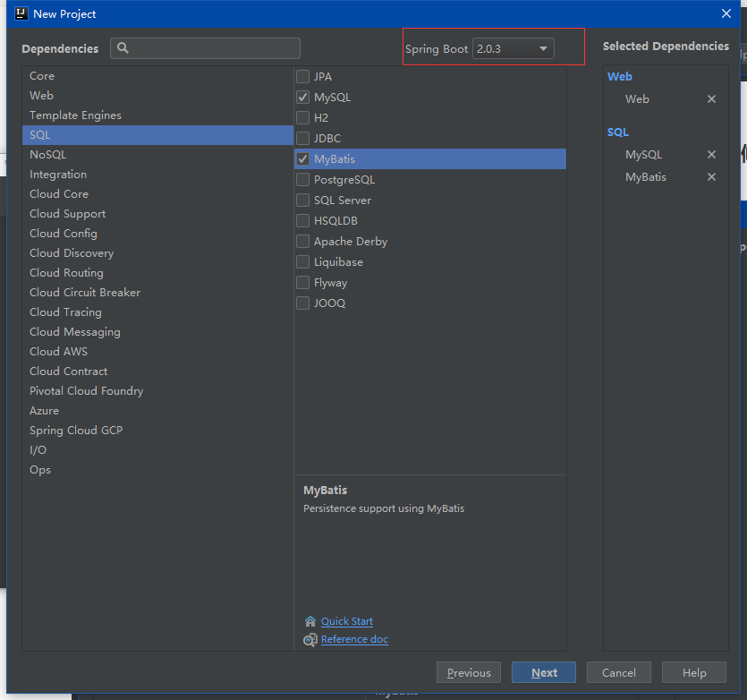This screenshot has height=700, width=747.
Task: Select the Integration category
Action: [x=157, y=175]
